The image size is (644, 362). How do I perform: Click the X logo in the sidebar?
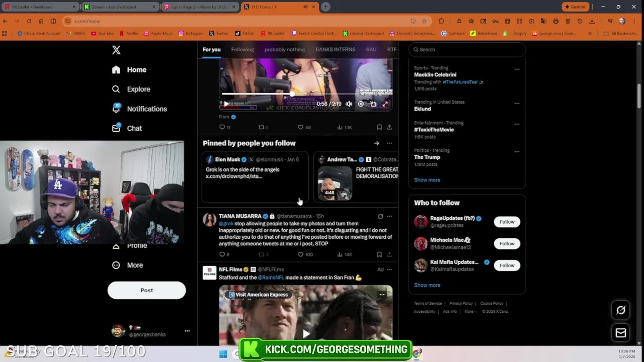click(116, 50)
